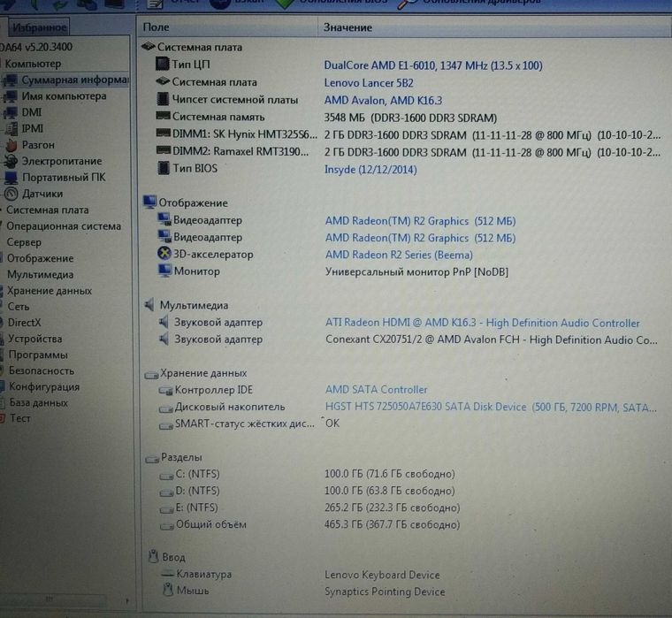Click the Электропитание plug icon
Screen dimensions: 672x618
11,161
